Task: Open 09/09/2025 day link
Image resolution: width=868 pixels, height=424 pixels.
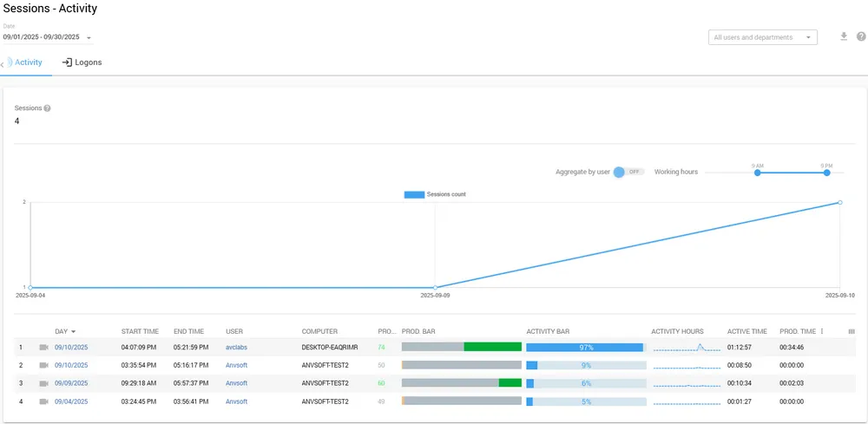Action: pyautogui.click(x=71, y=383)
